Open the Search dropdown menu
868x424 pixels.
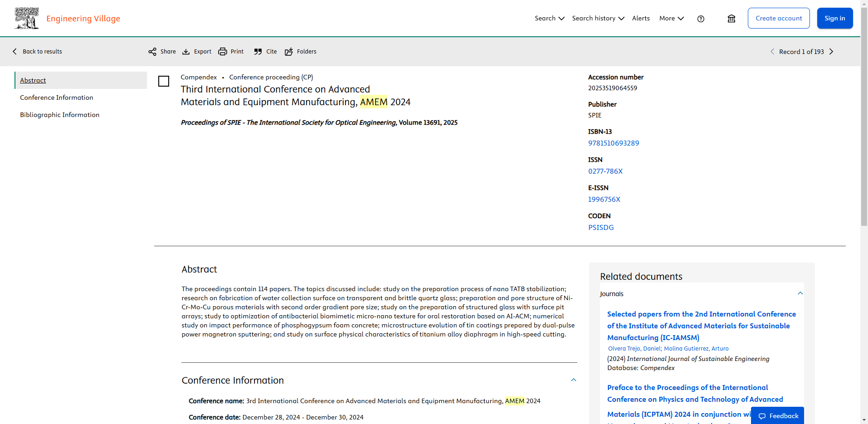[550, 18]
